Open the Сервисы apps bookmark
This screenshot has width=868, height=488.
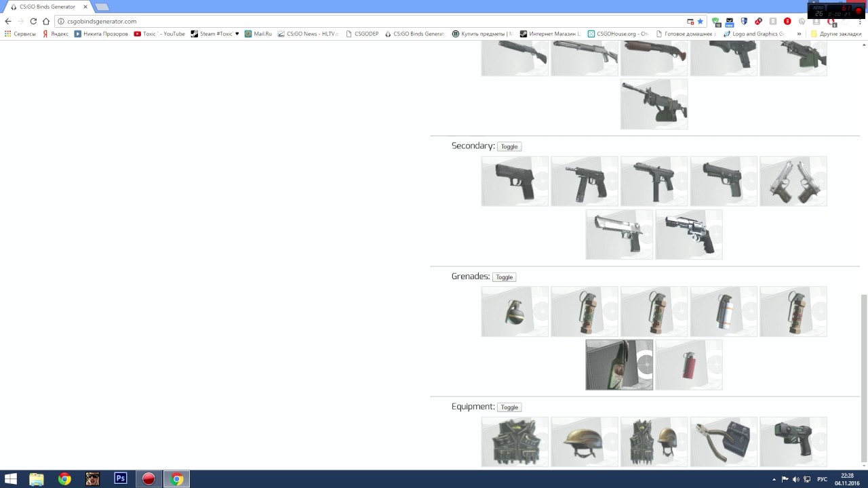point(20,34)
